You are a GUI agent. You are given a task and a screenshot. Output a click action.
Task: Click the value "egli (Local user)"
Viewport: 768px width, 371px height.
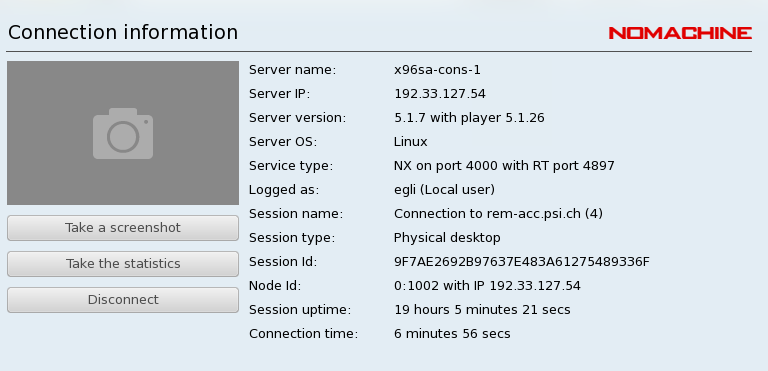[x=444, y=190]
